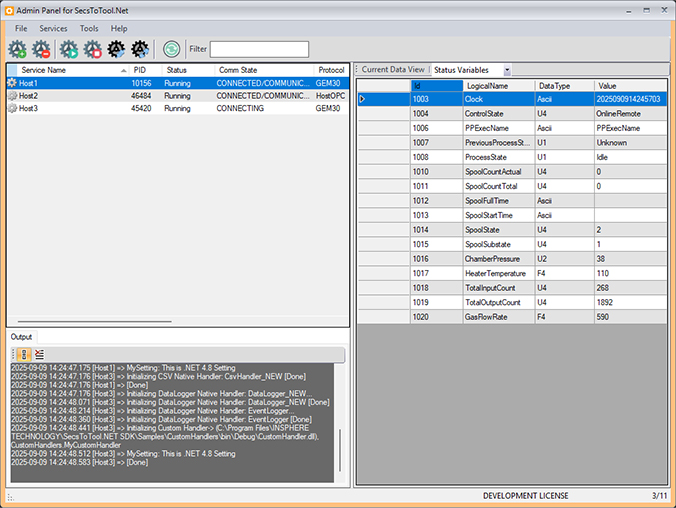Click the SpoolStartTime cell

[x=499, y=215]
